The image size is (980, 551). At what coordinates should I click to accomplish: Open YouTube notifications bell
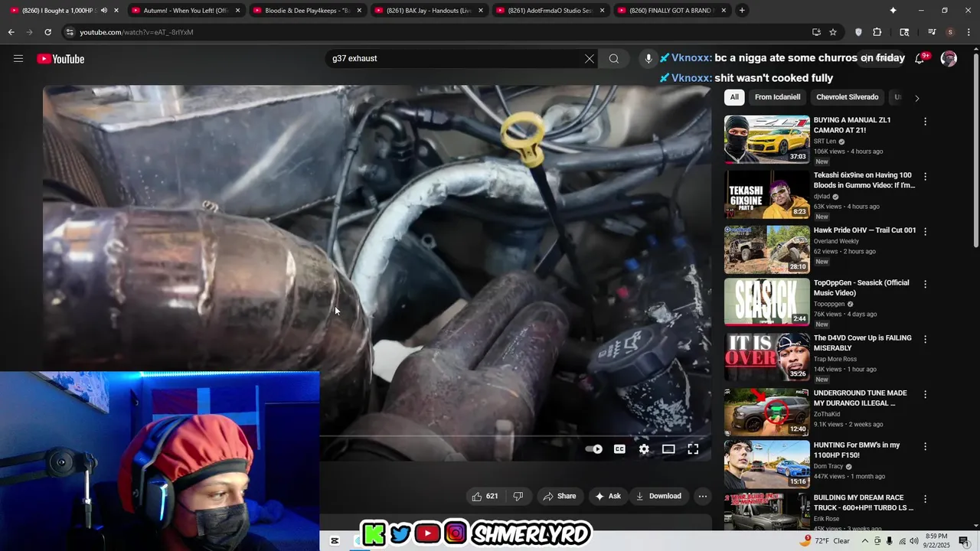tap(920, 59)
